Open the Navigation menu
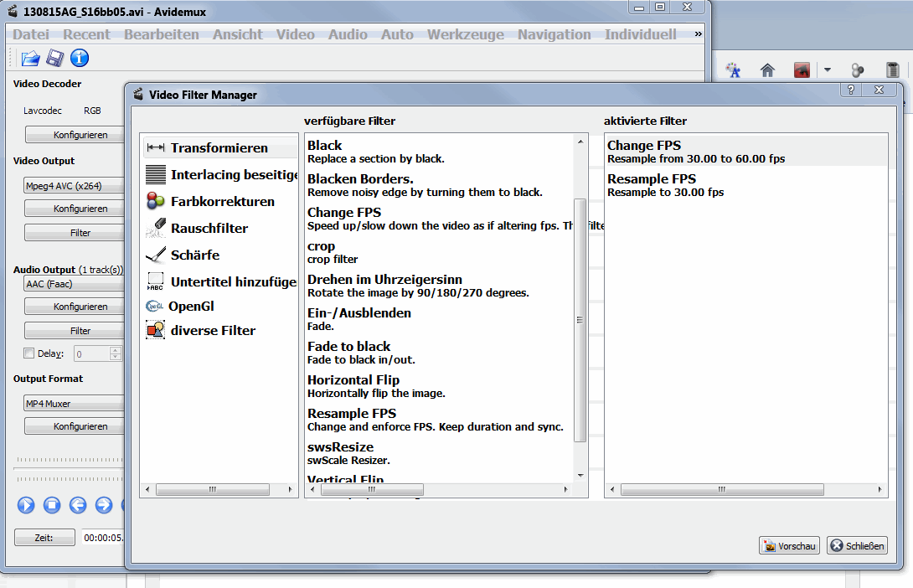Screen dimensions: 913x588 click(x=554, y=34)
